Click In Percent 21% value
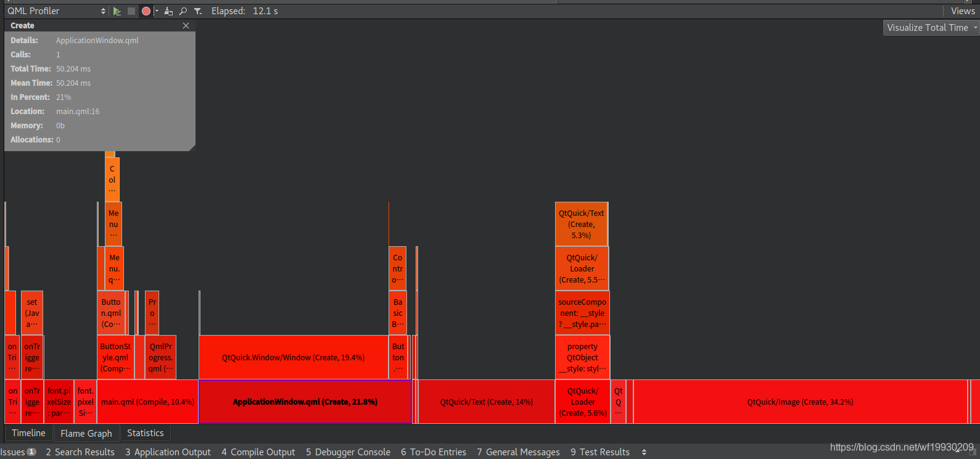This screenshot has width=980, height=459. (x=64, y=97)
